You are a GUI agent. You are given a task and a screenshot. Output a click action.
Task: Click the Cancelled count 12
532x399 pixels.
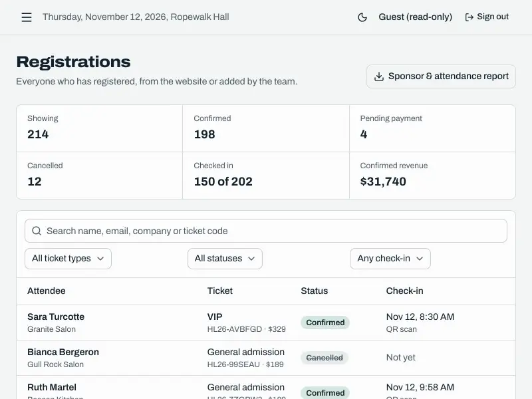pyautogui.click(x=35, y=182)
